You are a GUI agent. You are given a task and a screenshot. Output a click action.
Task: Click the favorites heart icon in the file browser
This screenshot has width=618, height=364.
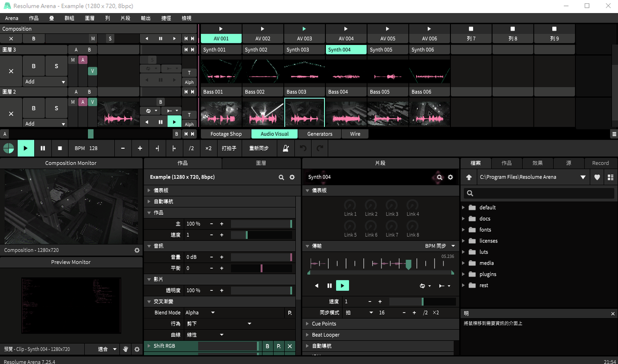[597, 177]
